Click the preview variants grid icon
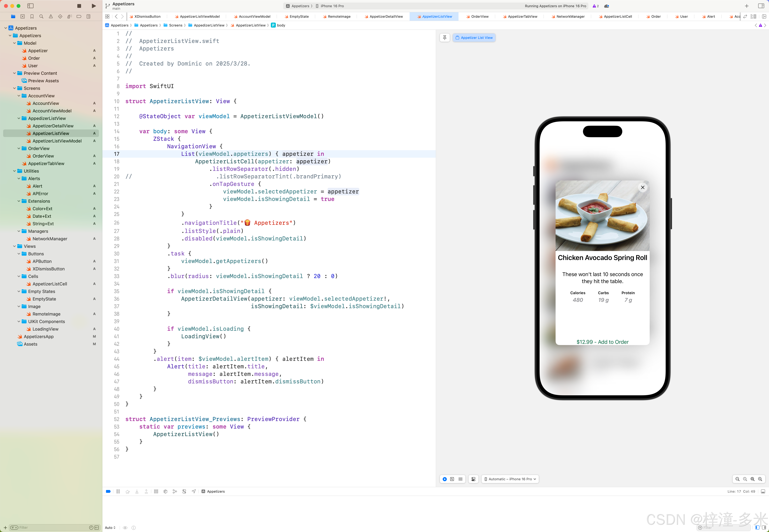This screenshot has height=532, width=769. point(461,479)
